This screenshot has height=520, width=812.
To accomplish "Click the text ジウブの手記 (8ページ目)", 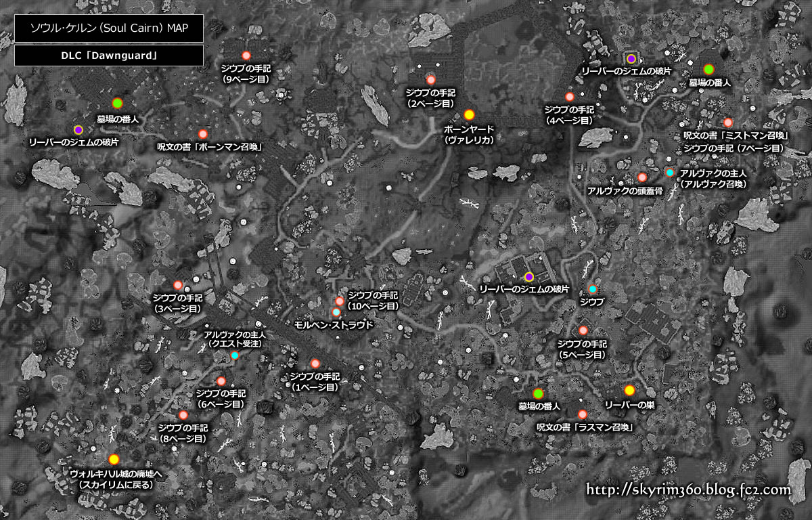I will [183, 433].
